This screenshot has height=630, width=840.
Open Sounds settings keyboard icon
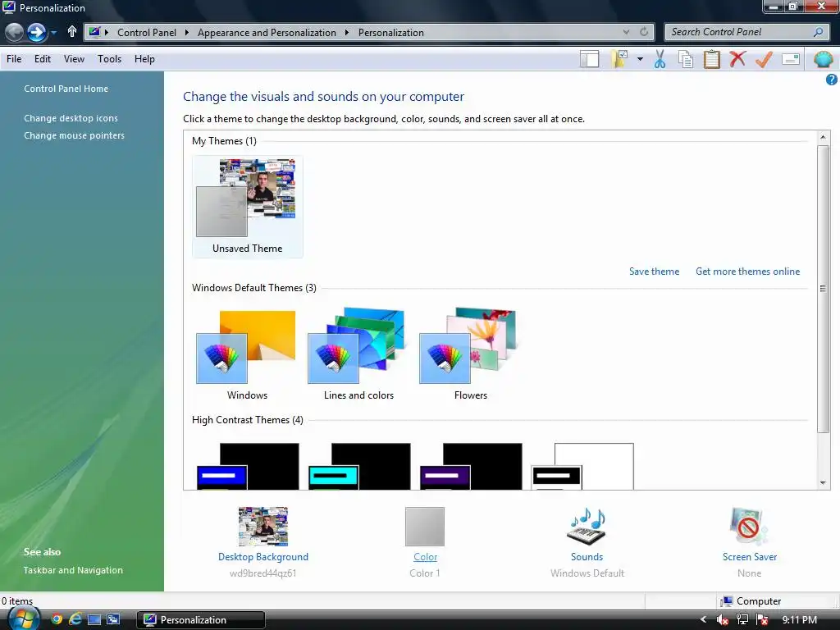click(x=587, y=527)
